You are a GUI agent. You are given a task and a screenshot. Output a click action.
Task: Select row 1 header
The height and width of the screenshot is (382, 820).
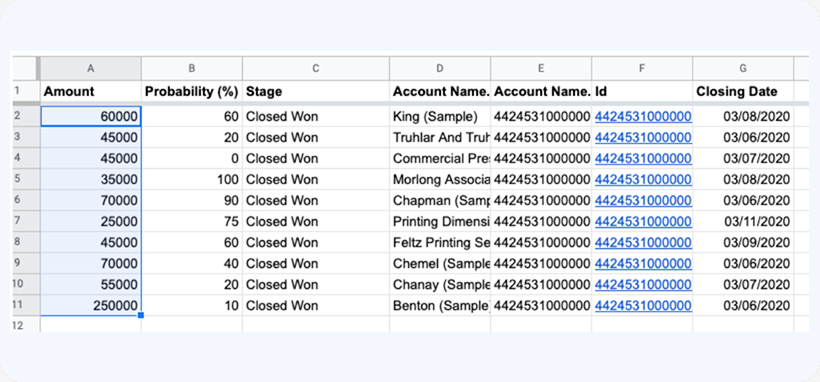pos(25,91)
